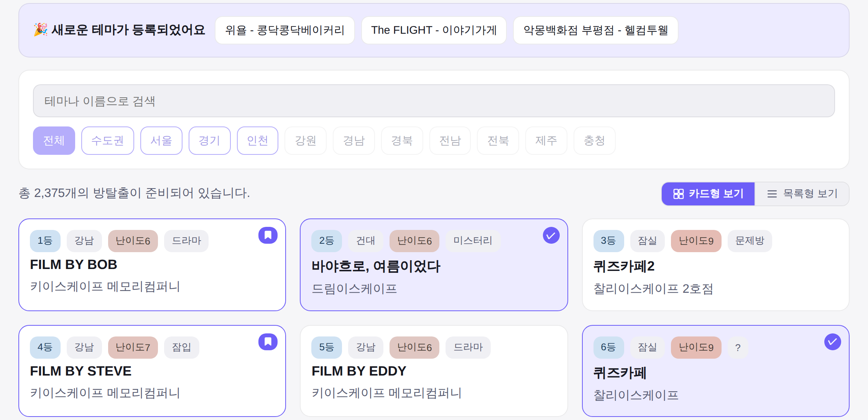Select the 전체 region filter
This screenshot has width=868, height=420.
coord(54,141)
